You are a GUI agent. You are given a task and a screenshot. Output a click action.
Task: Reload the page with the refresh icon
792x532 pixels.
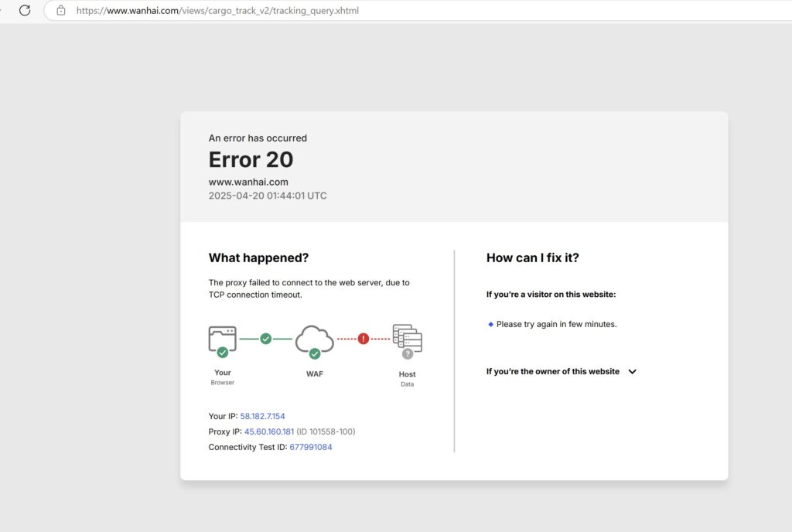[x=25, y=10]
